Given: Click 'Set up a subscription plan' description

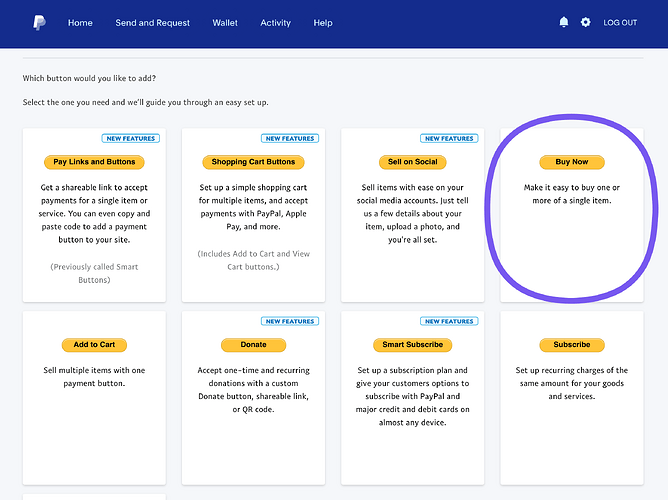Looking at the screenshot, I should (412, 396).
